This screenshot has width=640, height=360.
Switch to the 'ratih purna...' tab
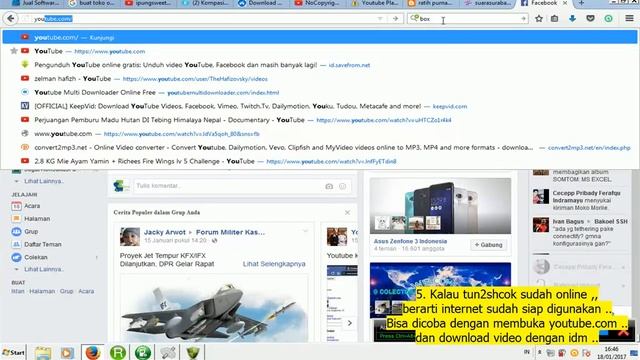point(431,3)
